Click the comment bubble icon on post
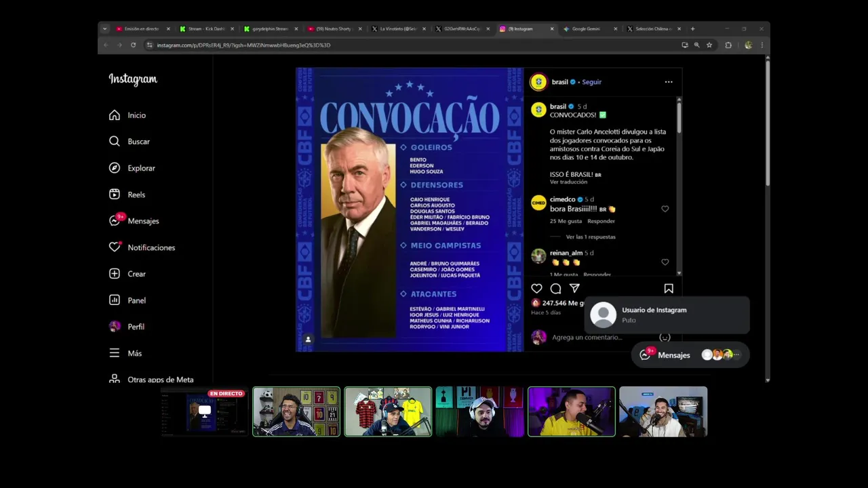The image size is (868, 488). (555, 289)
